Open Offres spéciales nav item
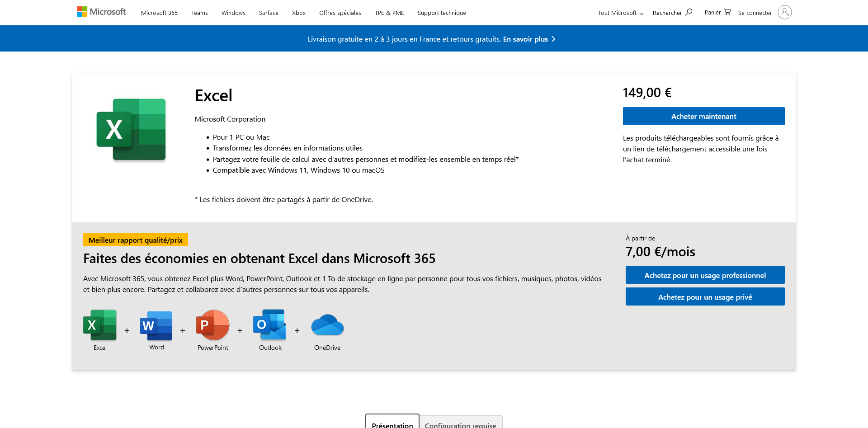 point(340,13)
